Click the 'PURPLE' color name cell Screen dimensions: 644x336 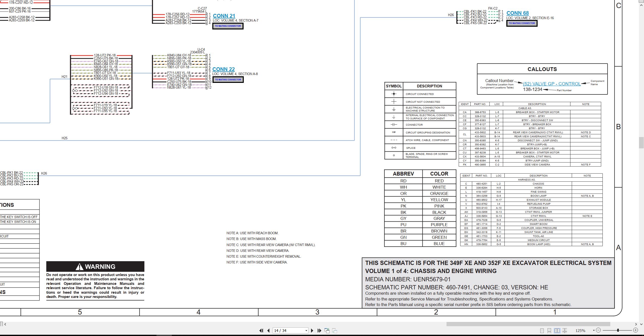coord(439,225)
